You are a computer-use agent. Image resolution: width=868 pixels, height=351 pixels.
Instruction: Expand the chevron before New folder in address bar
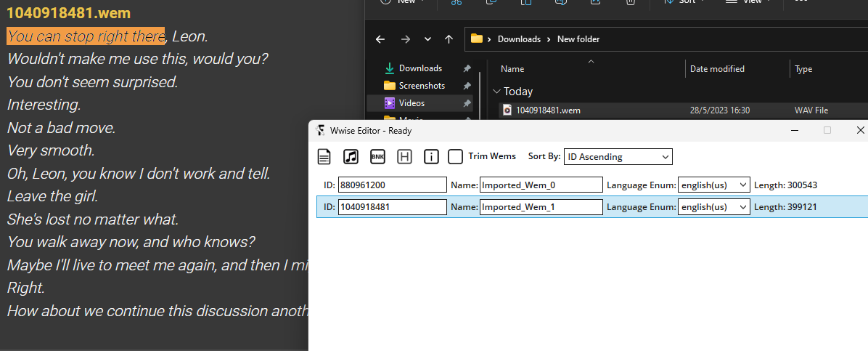point(549,39)
